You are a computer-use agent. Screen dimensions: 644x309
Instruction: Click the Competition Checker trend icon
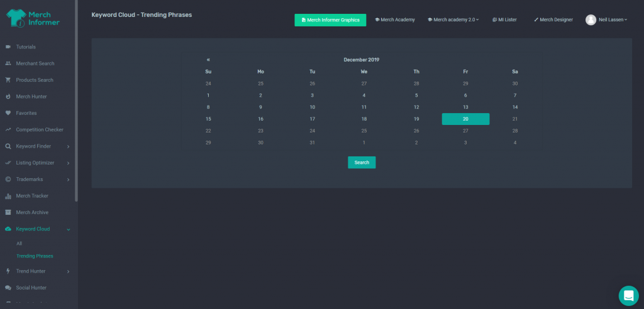8,129
